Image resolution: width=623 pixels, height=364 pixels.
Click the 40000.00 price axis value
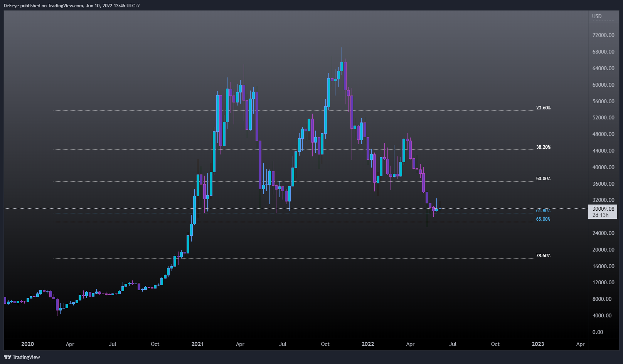pyautogui.click(x=603, y=167)
